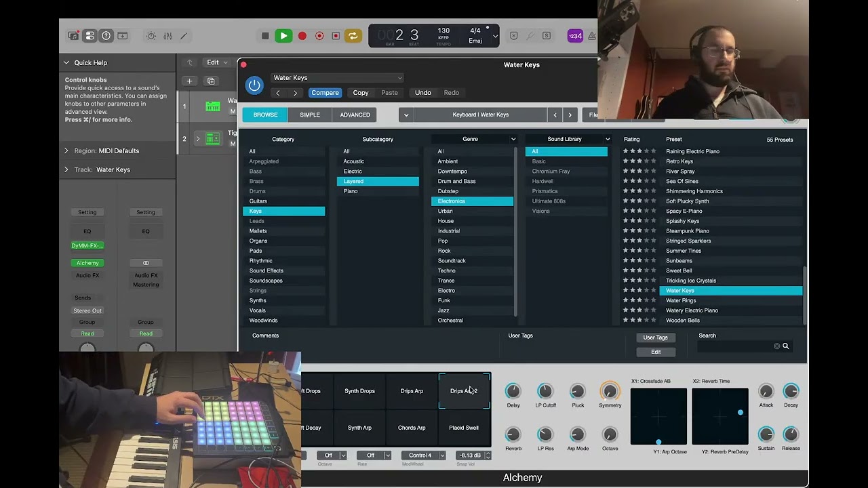Adjust the Delay knob

click(513, 391)
